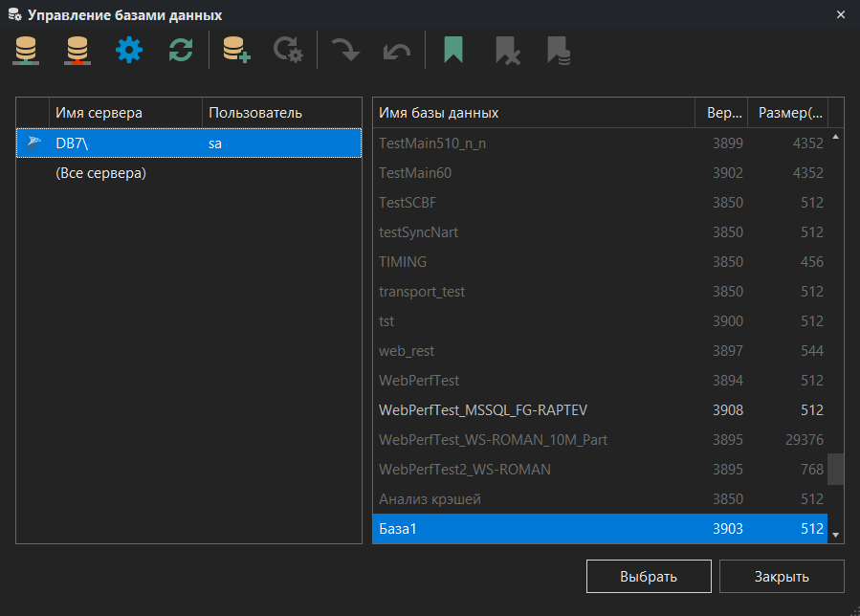Create a new database with the add icon
The width and height of the screenshot is (860, 616).
[235, 49]
